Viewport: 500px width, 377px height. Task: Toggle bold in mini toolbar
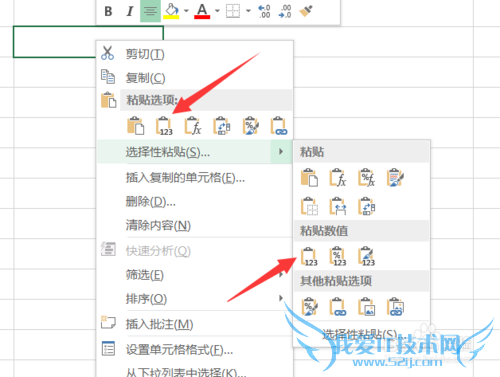coord(108,11)
